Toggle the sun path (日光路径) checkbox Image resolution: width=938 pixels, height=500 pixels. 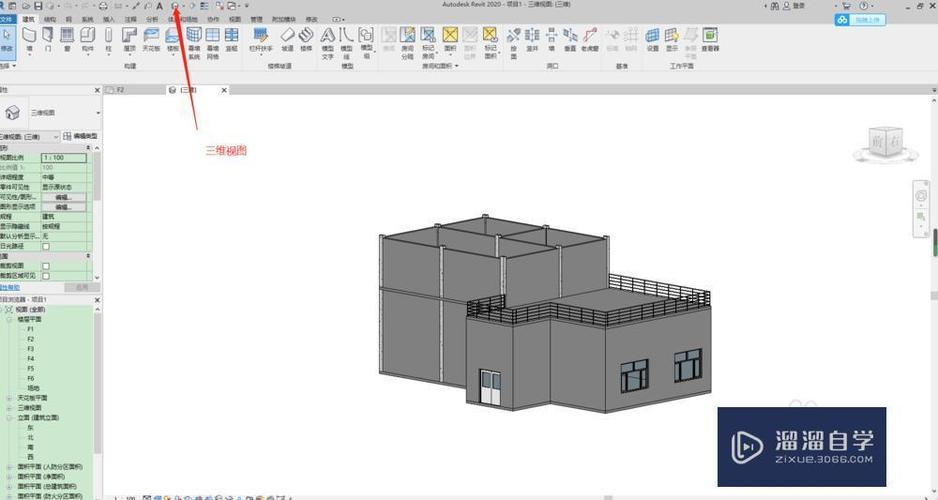[x=46, y=246]
